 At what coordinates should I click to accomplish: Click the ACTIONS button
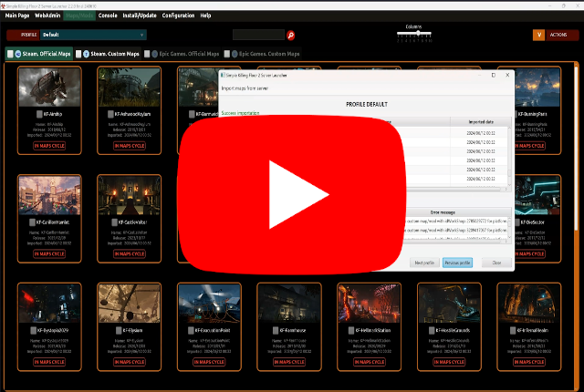tap(562, 35)
